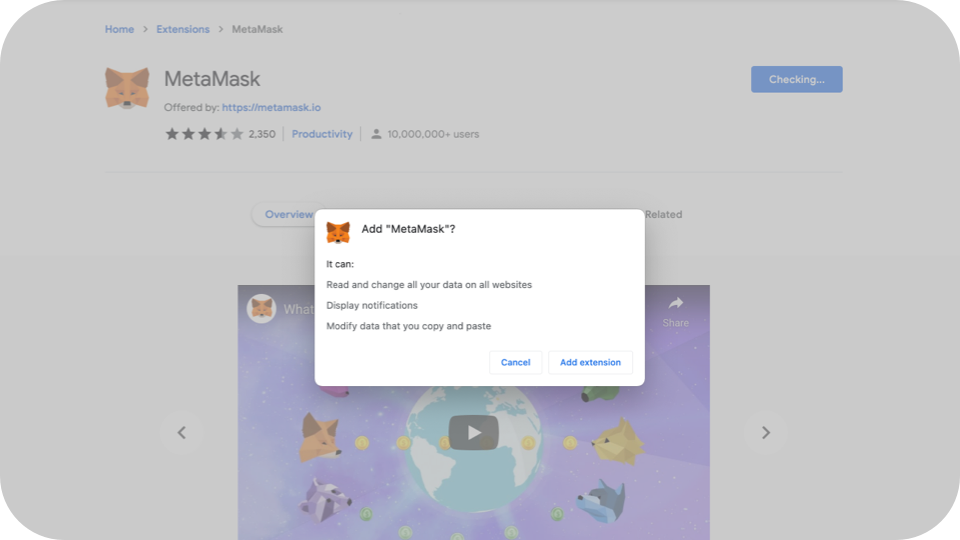Cancel the Add MetaMask dialog
Image resolution: width=960 pixels, height=540 pixels.
516,362
